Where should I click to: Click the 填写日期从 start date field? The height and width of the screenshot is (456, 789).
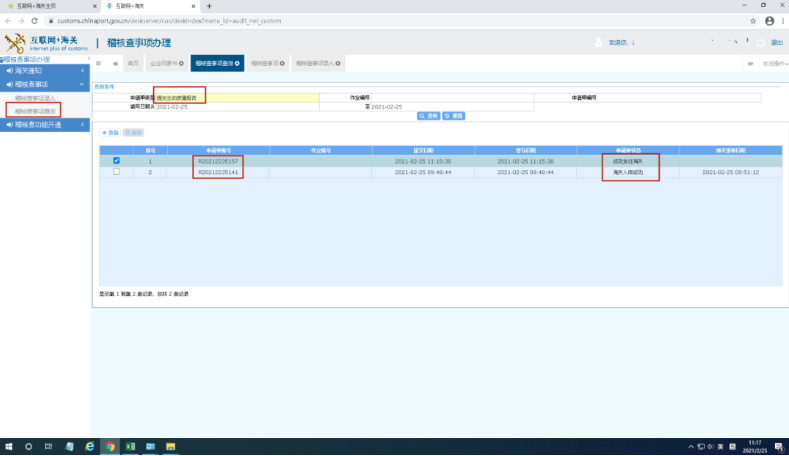point(237,107)
